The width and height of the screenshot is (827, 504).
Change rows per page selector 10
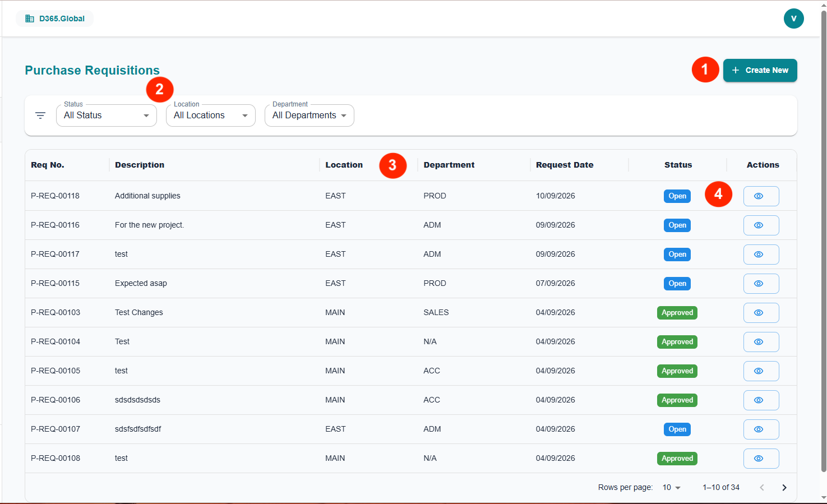coord(671,488)
